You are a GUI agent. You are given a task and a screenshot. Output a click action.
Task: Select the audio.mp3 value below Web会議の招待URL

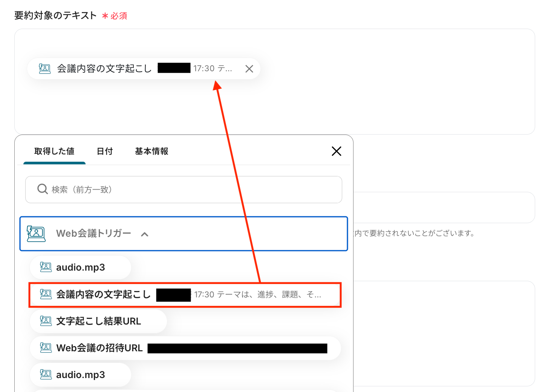pyautogui.click(x=80, y=375)
